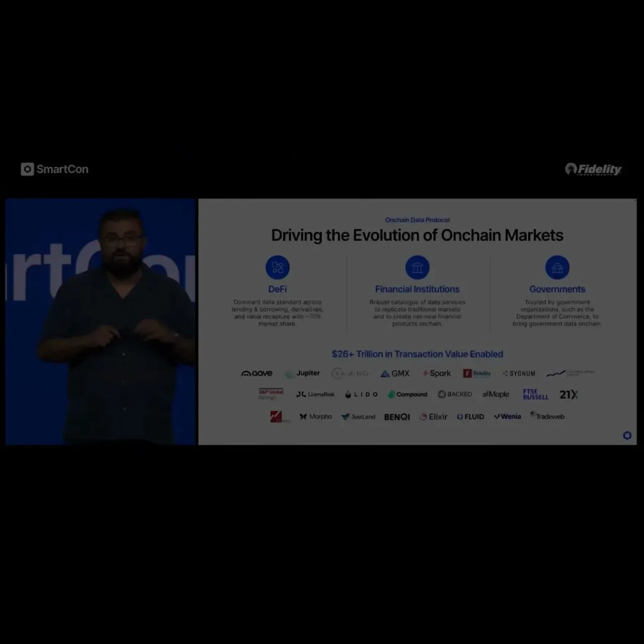Screen dimensions: 644x644
Task: Click the Chainlink hexagon icon on slide corner
Action: coord(627,435)
